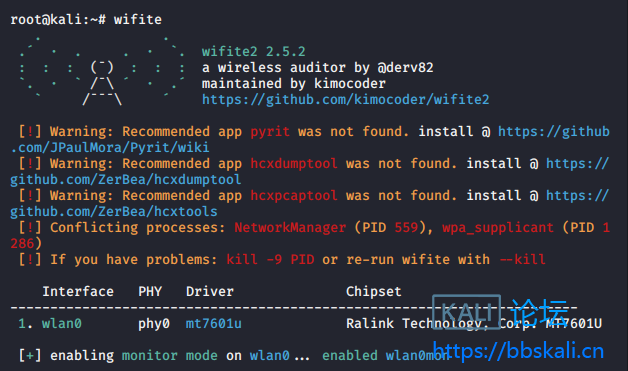Image resolution: width=628 pixels, height=371 pixels.
Task: Click the Interface column header
Action: pos(78,291)
